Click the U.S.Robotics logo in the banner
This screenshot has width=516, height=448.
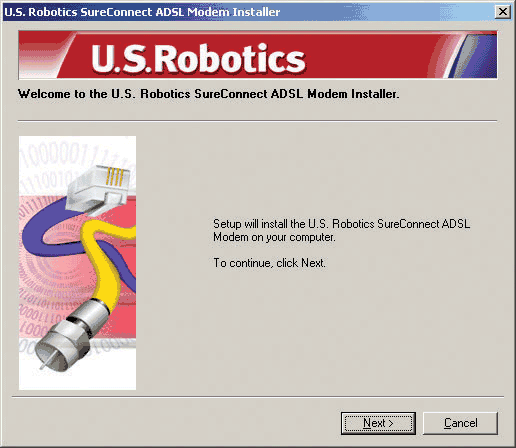[x=198, y=59]
